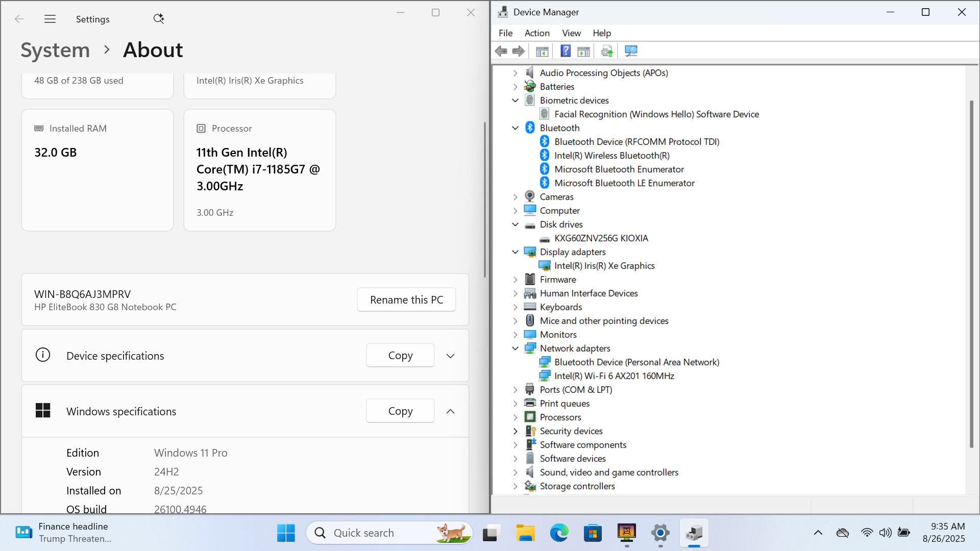Image resolution: width=980 pixels, height=551 pixels.
Task: Click the Scan for hardware changes monitor icon
Action: [631, 51]
